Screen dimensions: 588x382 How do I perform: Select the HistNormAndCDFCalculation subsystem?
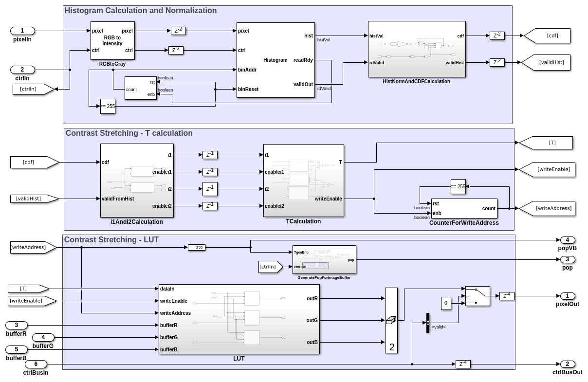tap(417, 49)
